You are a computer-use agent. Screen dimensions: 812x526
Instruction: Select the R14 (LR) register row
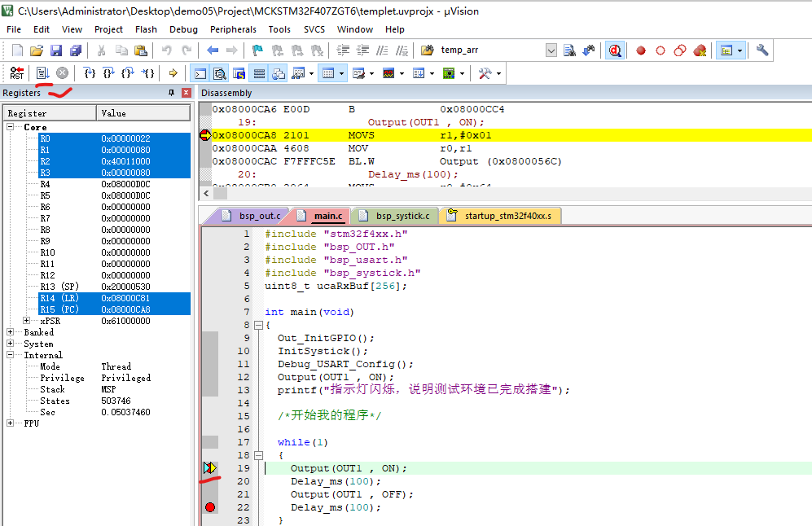(115, 298)
